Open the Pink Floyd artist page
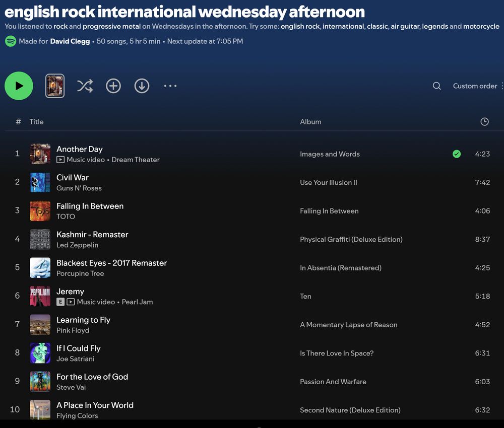The image size is (504, 428). click(x=73, y=330)
